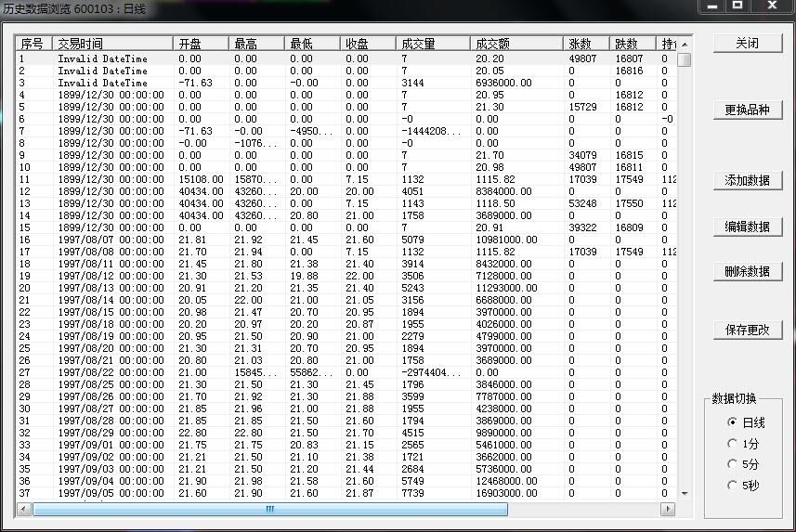Click the 最高 column header
This screenshot has width=796, height=532.
pyautogui.click(x=256, y=44)
